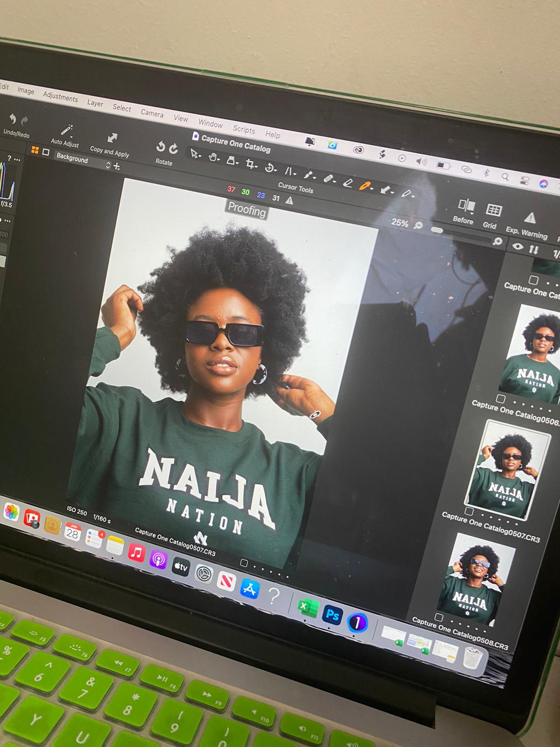Click the Exp. Warning triangle icon
This screenshot has height=747, width=560.
pyautogui.click(x=530, y=218)
